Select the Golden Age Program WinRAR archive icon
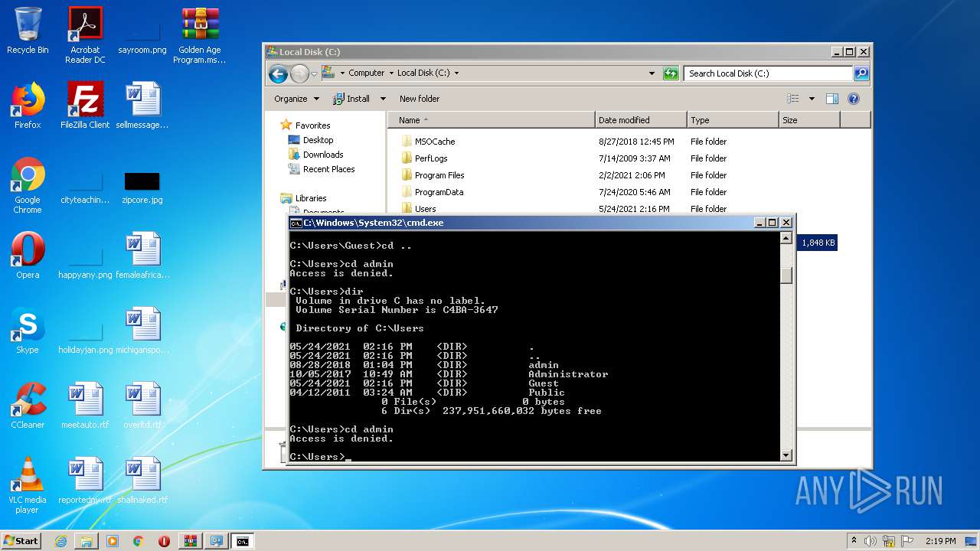980x551 pixels. [x=200, y=35]
